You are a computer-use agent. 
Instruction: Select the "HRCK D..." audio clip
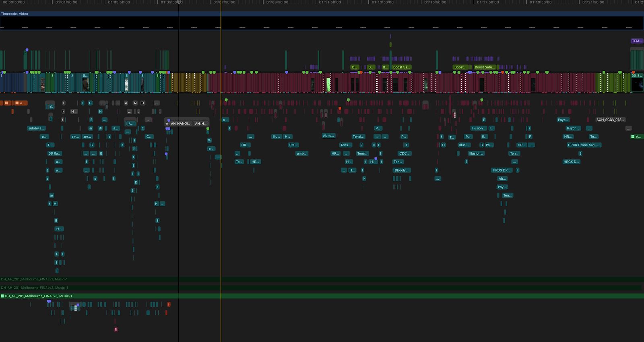pyautogui.click(x=571, y=162)
